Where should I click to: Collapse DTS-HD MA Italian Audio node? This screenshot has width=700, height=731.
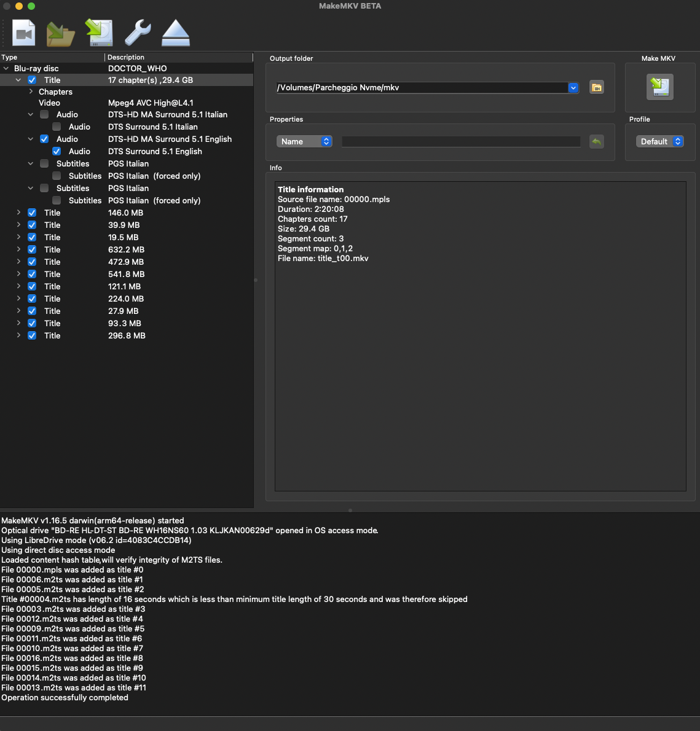coord(31,115)
